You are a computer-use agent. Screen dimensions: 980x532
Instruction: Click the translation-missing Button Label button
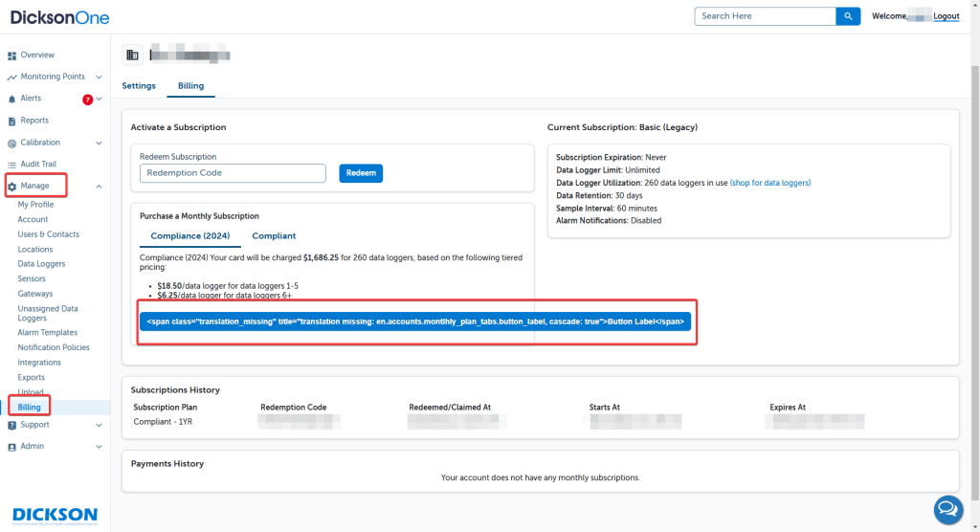415,321
